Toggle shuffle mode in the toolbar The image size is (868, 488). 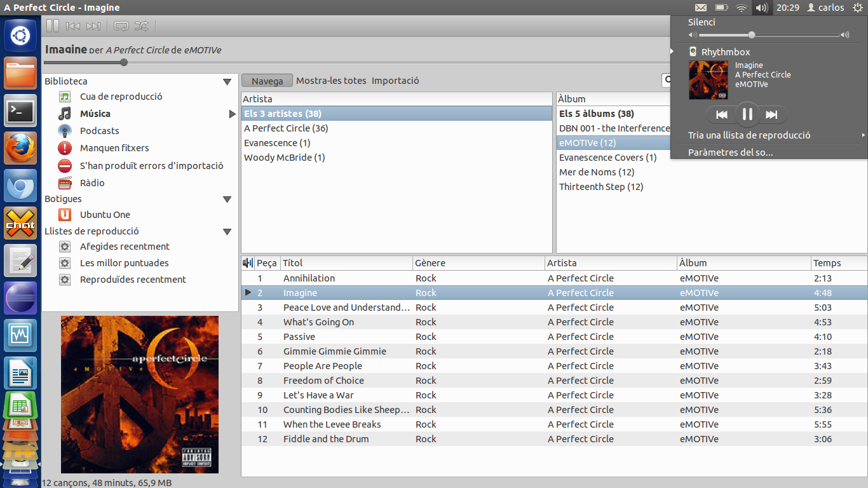click(142, 26)
